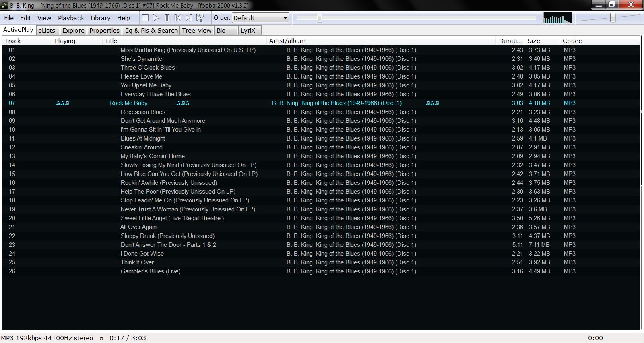644x343 pixels.
Task: Select track Recession Blues
Action: 320,112
